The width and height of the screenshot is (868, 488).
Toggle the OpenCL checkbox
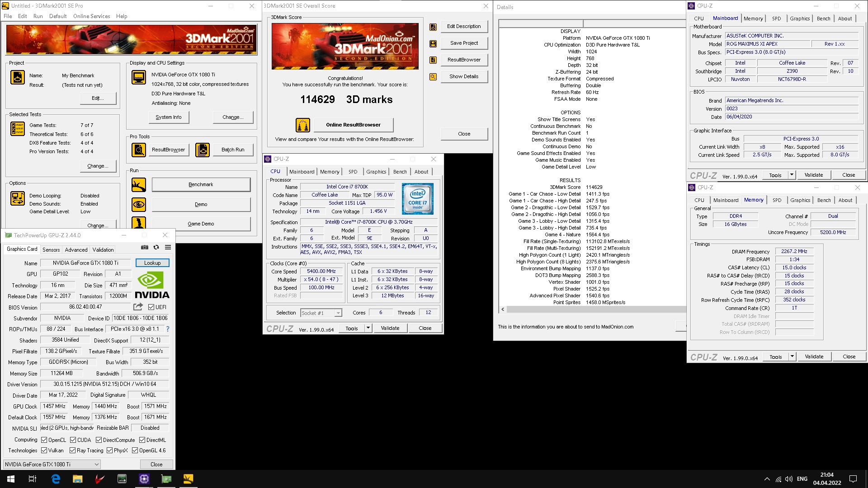(x=44, y=440)
